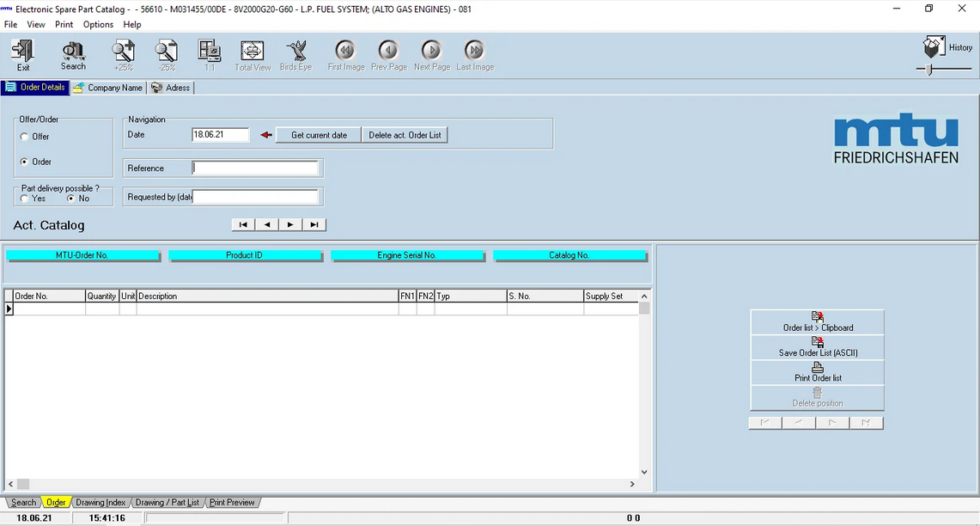Switch to the Company Name tab
This screenshot has width=980, height=526.
108,88
